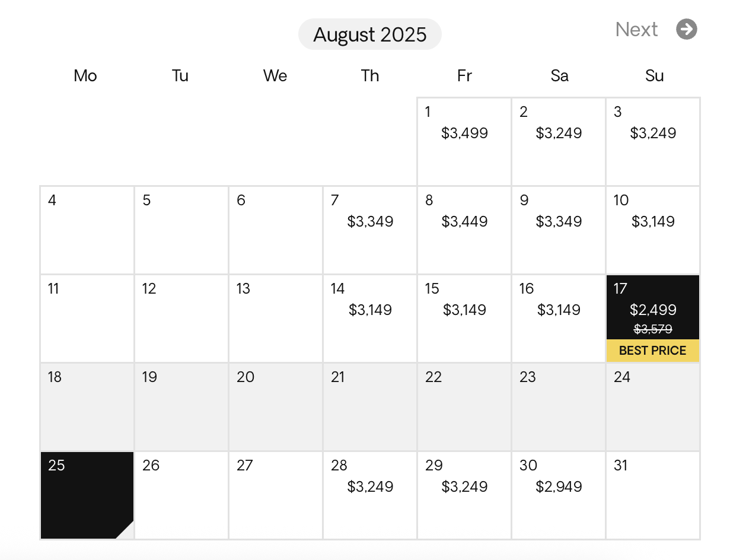
Task: Pick August 3 at $3,249
Action: 653,142
